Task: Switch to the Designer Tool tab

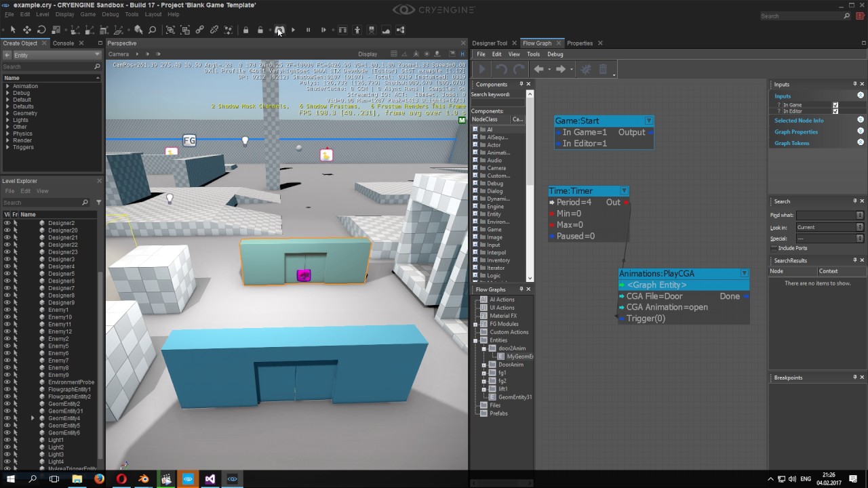Action: click(490, 43)
